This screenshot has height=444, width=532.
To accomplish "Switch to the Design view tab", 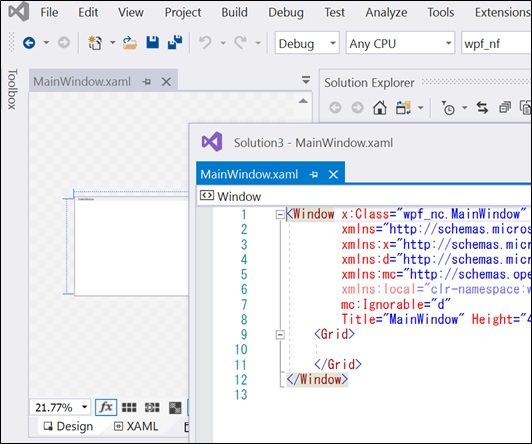I will (68, 426).
